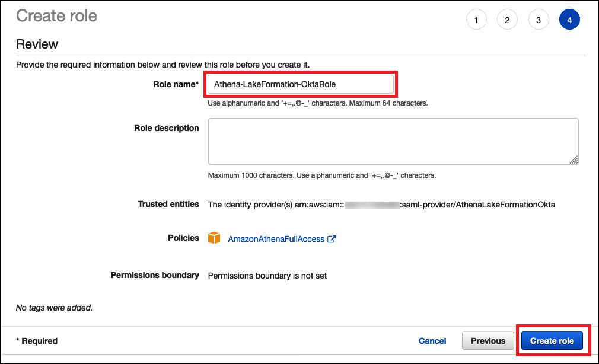This screenshot has width=599, height=364.
Task: Click the 'No tags were added' note
Action: coord(55,308)
